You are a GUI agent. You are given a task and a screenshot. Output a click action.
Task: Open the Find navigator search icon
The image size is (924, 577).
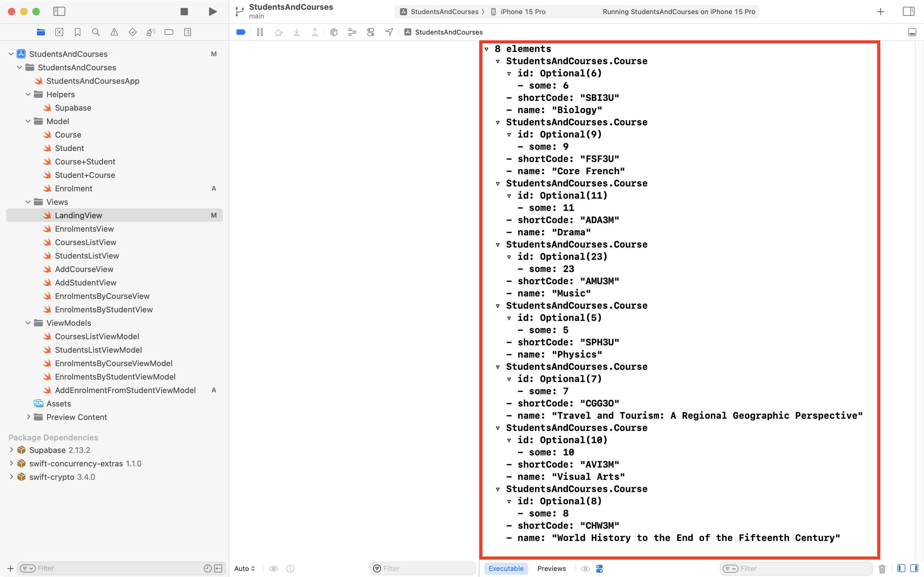pos(96,32)
